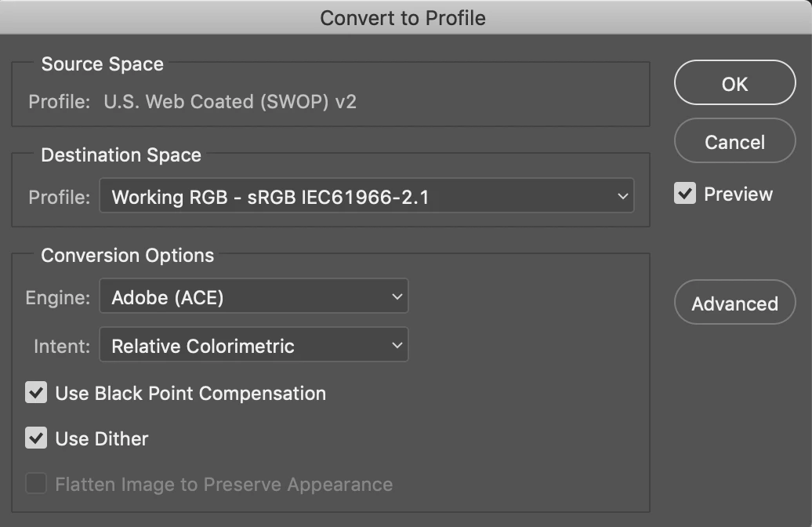Image resolution: width=812 pixels, height=527 pixels.
Task: Click the Convert to Profile title bar
Action: [x=403, y=17]
